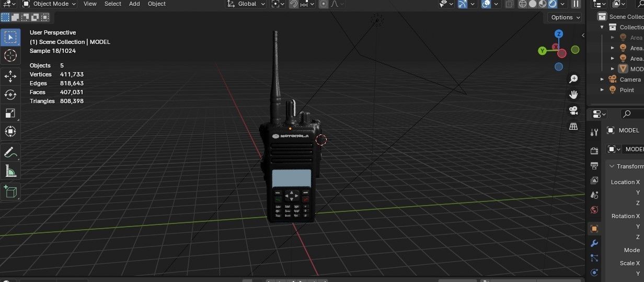The height and width of the screenshot is (282, 644).
Task: Click the green Y axis gizmo circle
Action: [543, 51]
